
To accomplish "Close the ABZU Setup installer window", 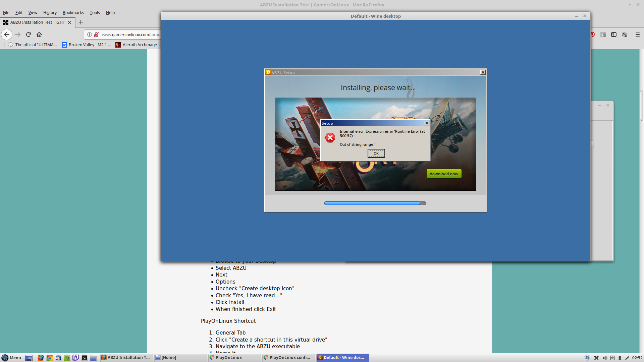I will [483, 72].
